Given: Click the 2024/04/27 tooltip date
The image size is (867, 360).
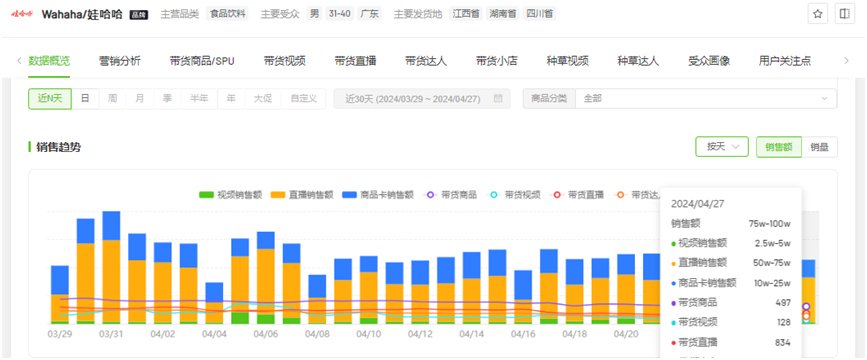Looking at the screenshot, I should (698, 204).
